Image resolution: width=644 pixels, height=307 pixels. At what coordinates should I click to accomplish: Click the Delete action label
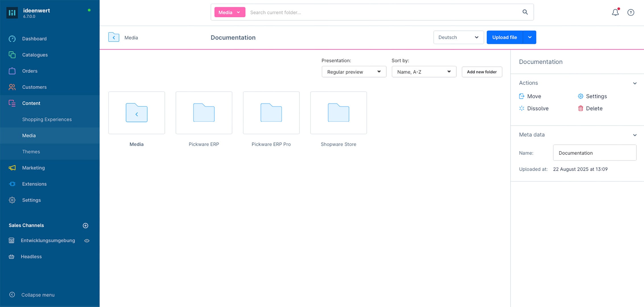[x=594, y=108]
